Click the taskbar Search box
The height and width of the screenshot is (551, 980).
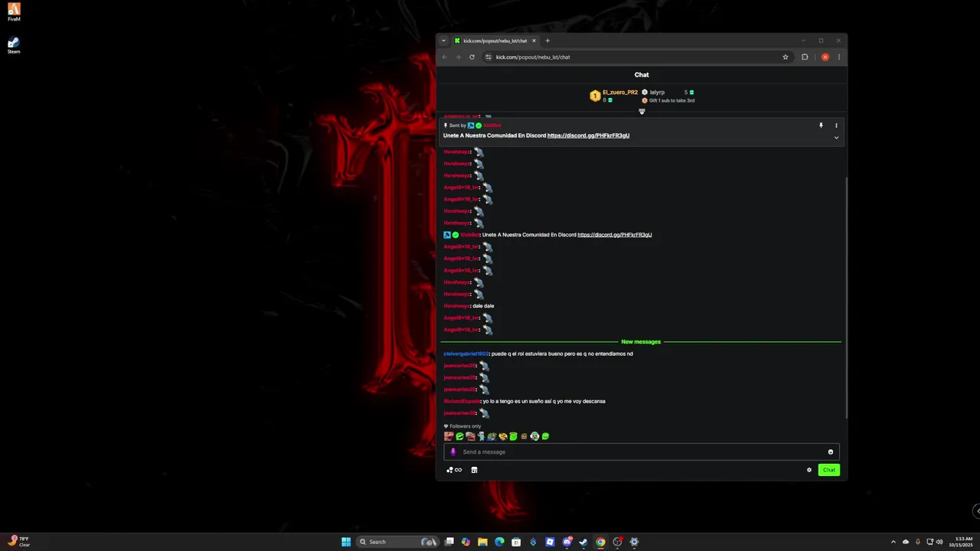[398, 542]
